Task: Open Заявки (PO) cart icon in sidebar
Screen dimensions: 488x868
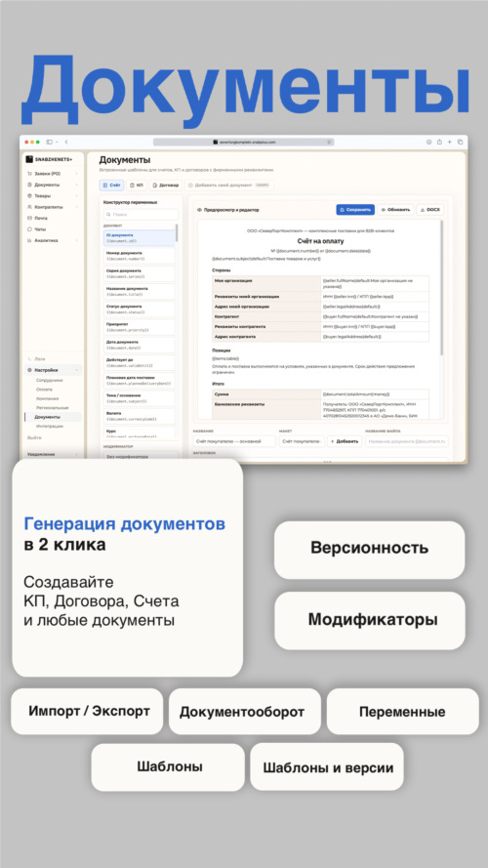Action: pyautogui.click(x=29, y=174)
